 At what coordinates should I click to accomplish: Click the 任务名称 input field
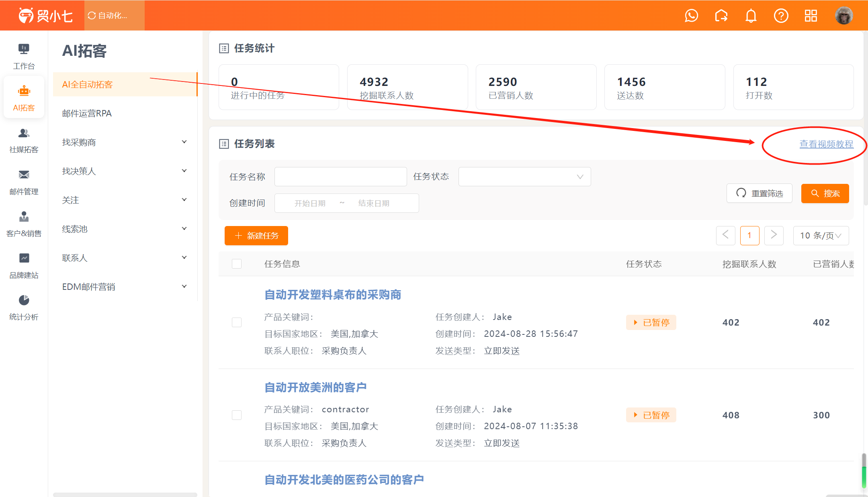(x=340, y=177)
